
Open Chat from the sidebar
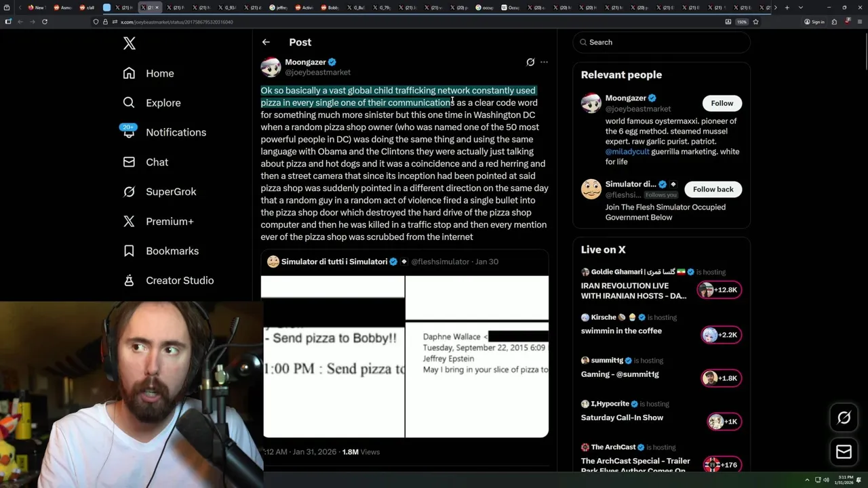(x=146, y=162)
